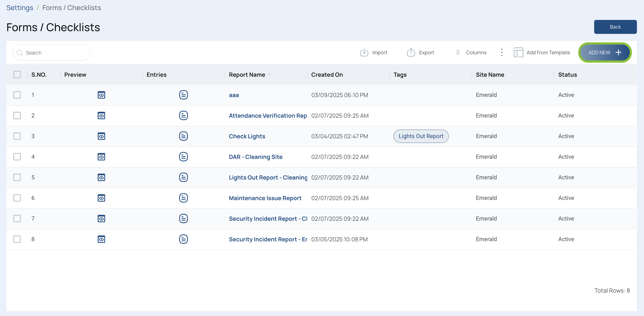Screen dimensions: 644x316
Task: Click the Back button
Action: coord(615,27)
